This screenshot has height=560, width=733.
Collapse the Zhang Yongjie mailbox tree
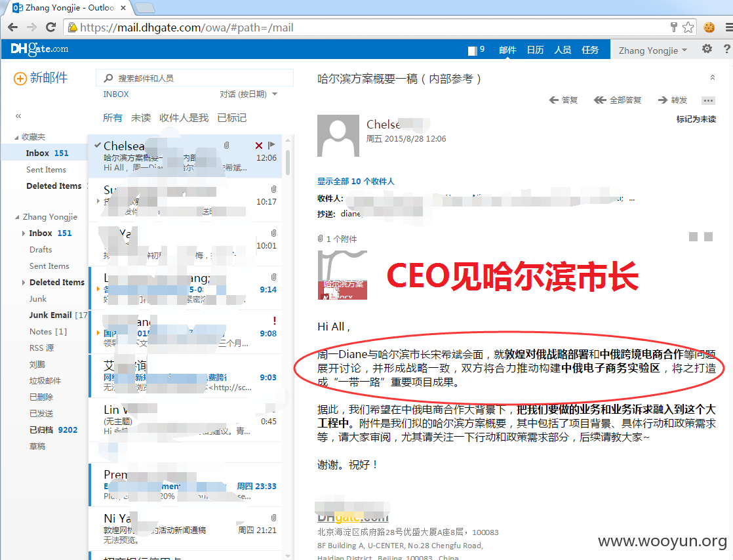tap(17, 217)
